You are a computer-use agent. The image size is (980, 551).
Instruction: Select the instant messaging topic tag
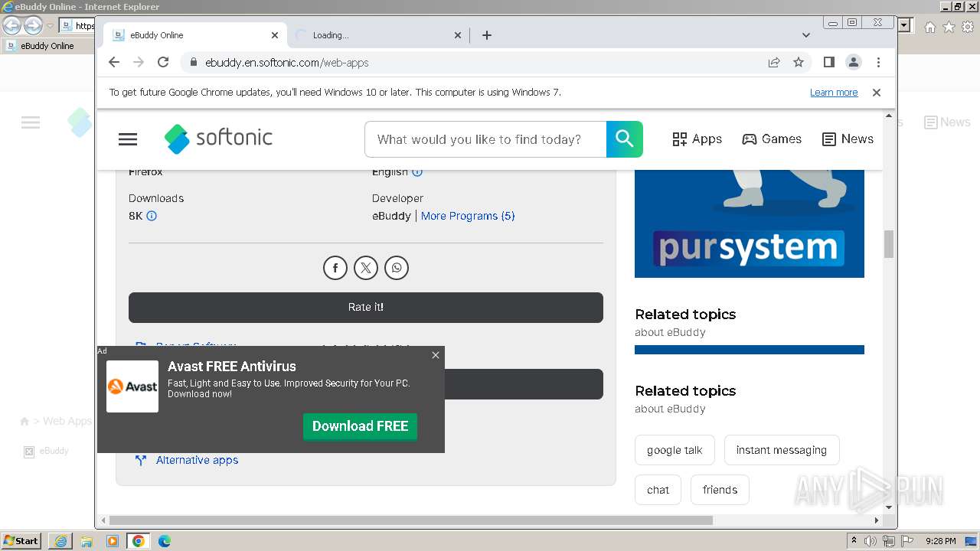(782, 450)
